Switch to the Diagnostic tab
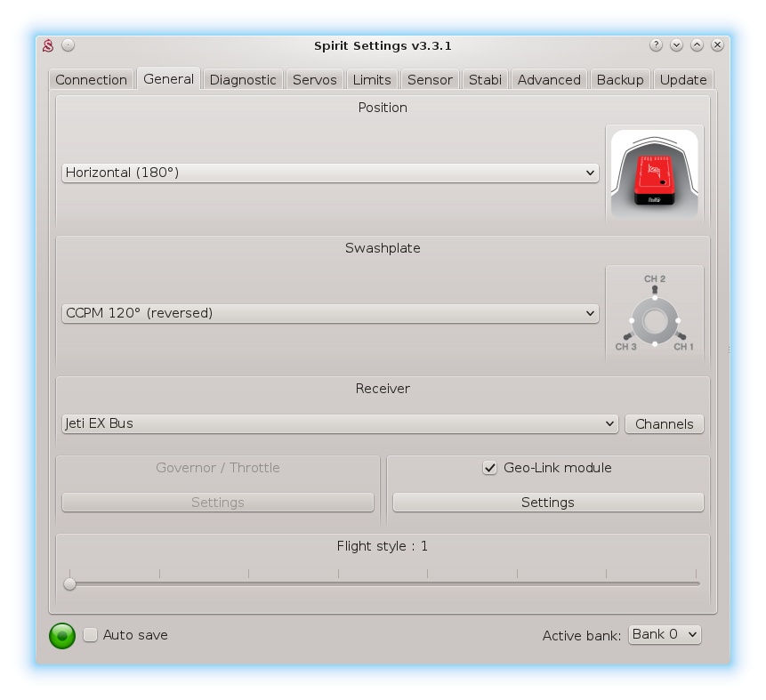Viewport: 766px width, 700px height. pyautogui.click(x=243, y=79)
